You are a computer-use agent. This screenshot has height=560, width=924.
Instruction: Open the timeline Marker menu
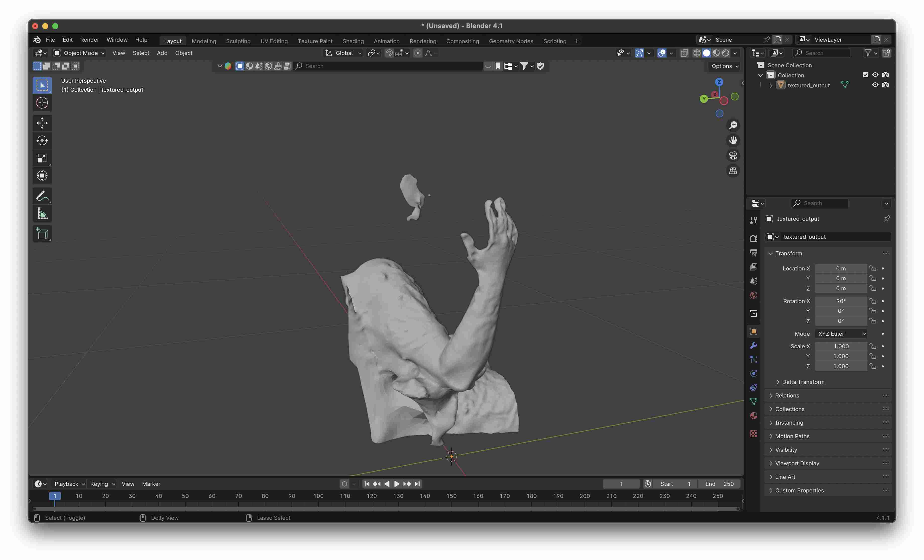[151, 484]
